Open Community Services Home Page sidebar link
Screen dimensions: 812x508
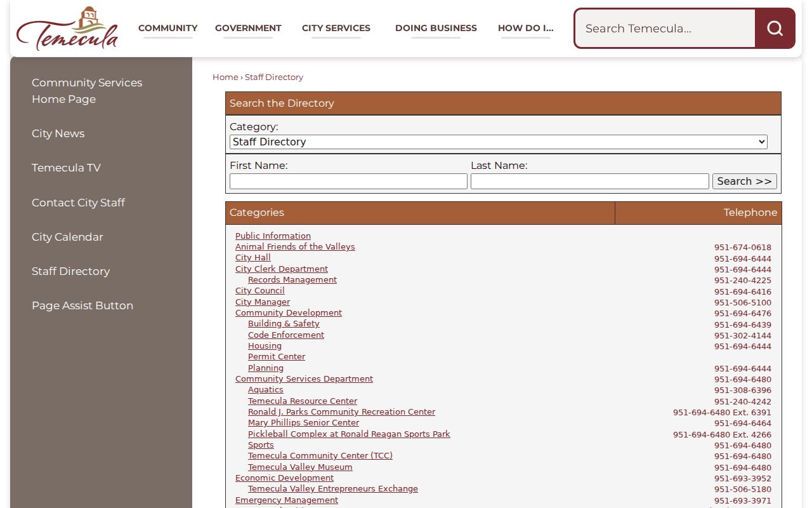tap(87, 91)
